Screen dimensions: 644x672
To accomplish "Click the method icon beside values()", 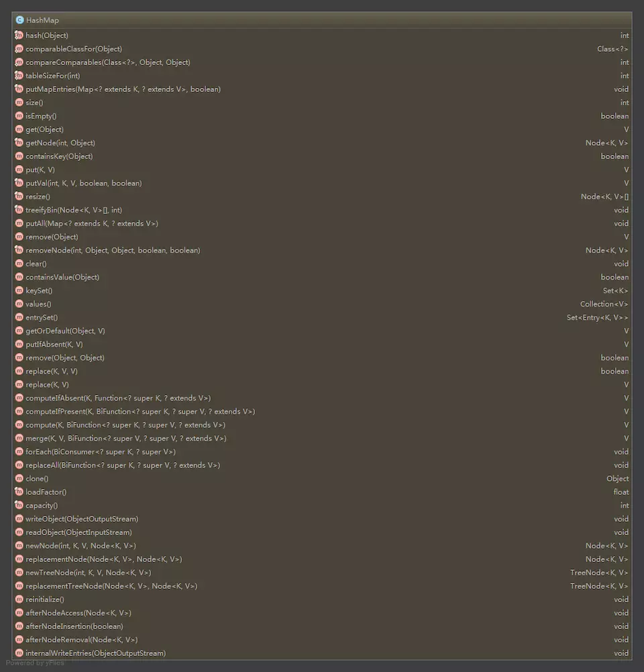I will (19, 304).
